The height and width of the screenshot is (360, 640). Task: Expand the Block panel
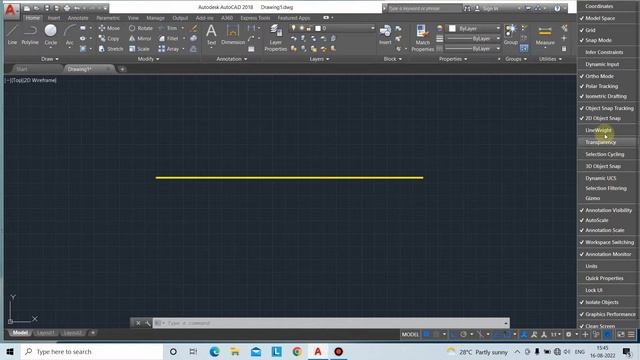click(x=393, y=59)
